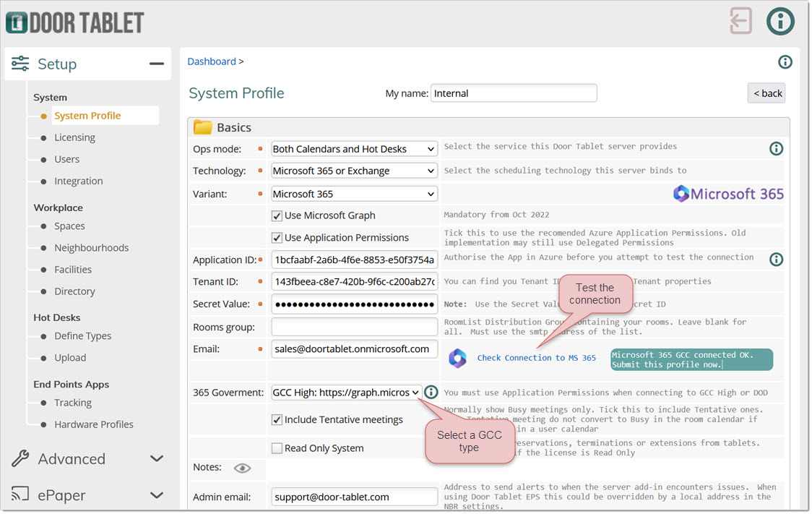
Task: Open Define Types under Hot Desks
Action: (83, 335)
